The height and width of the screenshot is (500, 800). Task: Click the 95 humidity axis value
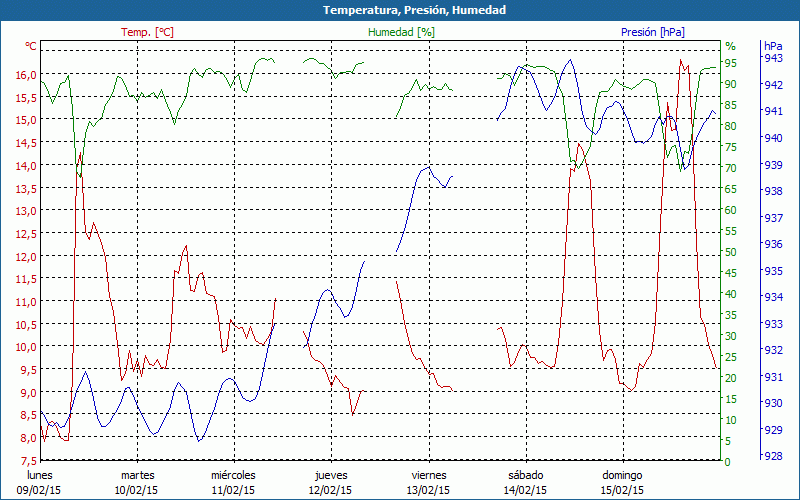point(731,63)
